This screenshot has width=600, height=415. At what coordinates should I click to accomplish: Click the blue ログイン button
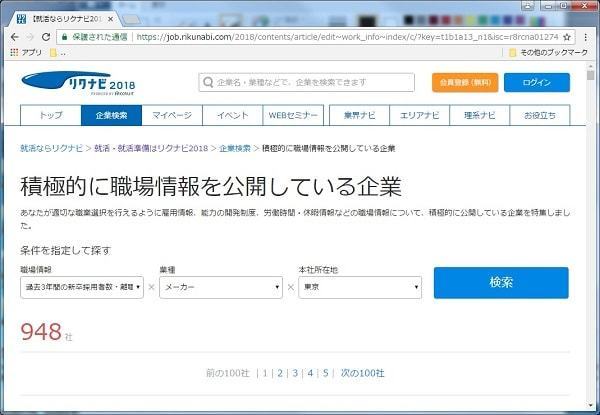(536, 82)
